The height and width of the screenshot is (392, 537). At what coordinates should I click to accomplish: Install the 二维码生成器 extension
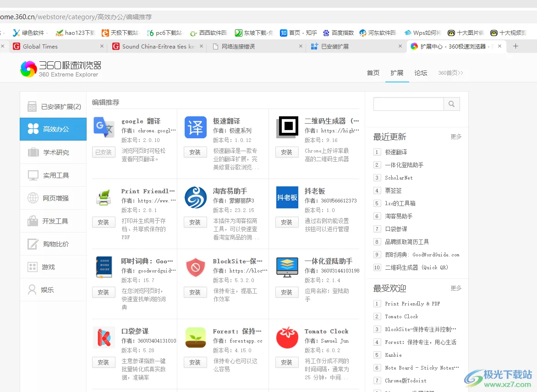point(287,152)
